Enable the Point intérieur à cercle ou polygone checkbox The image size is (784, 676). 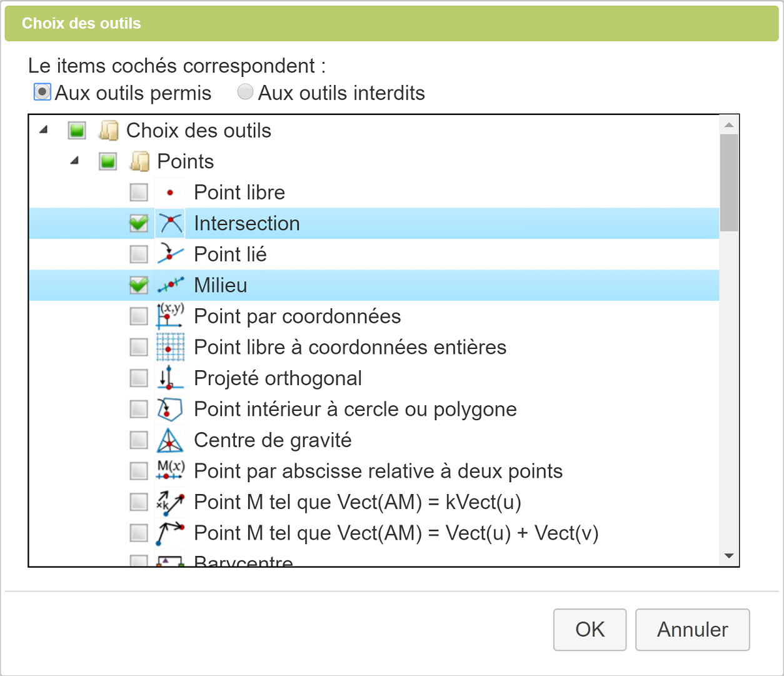pos(139,409)
